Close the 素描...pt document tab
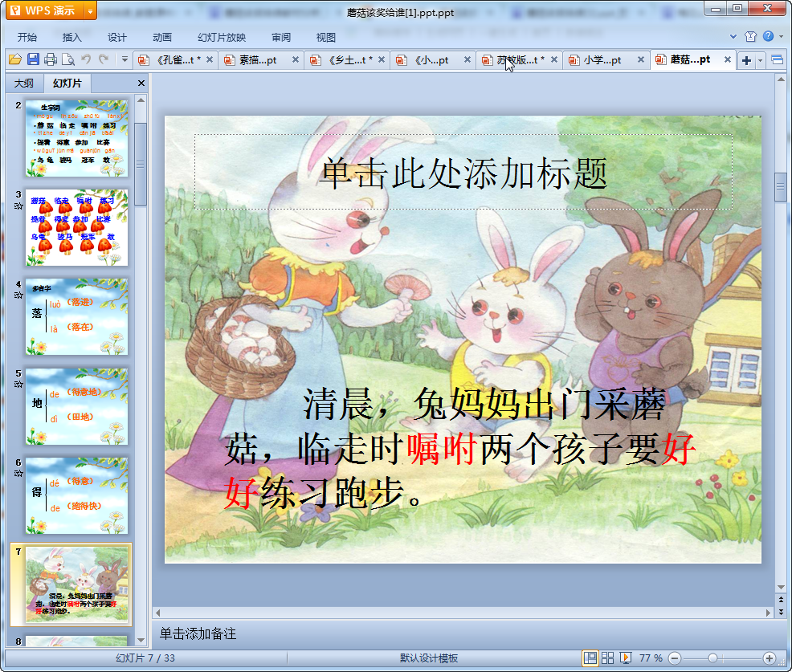The image size is (792, 672). (x=296, y=59)
